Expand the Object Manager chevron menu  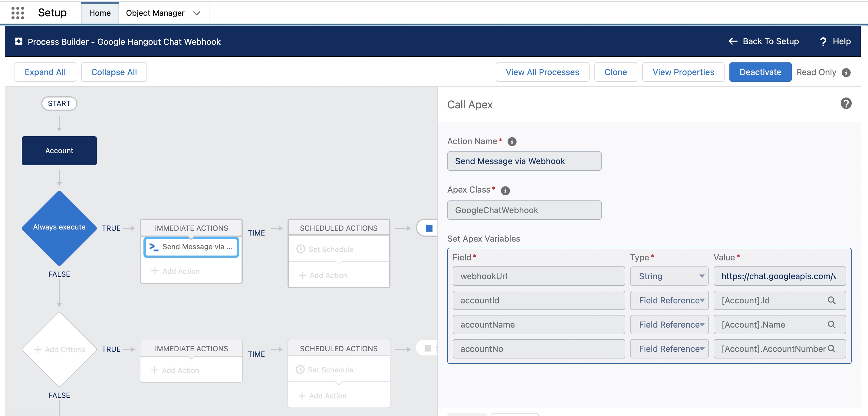pos(197,13)
